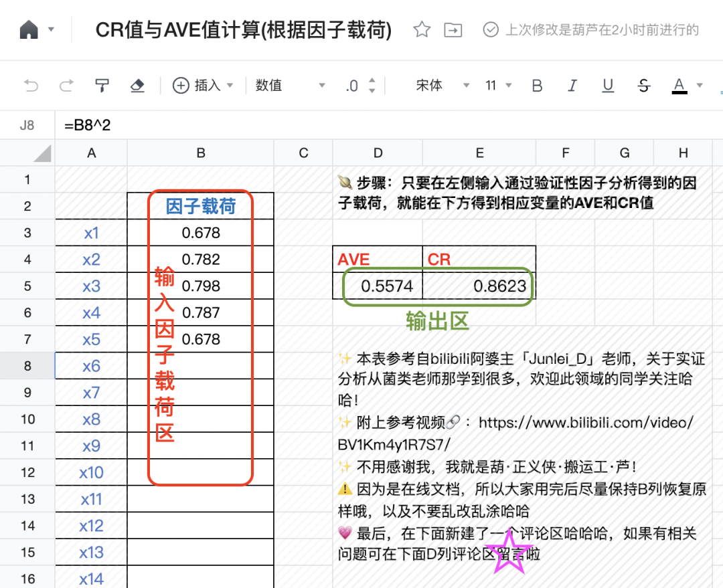This screenshot has height=588, width=723.
Task: Select the format painter icon
Action: point(102,86)
